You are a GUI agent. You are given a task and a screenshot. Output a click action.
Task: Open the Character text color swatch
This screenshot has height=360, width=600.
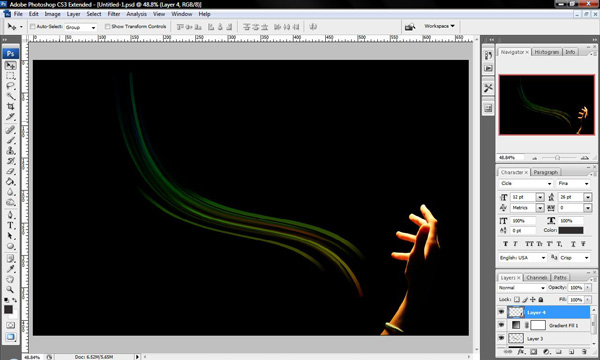[x=571, y=230]
